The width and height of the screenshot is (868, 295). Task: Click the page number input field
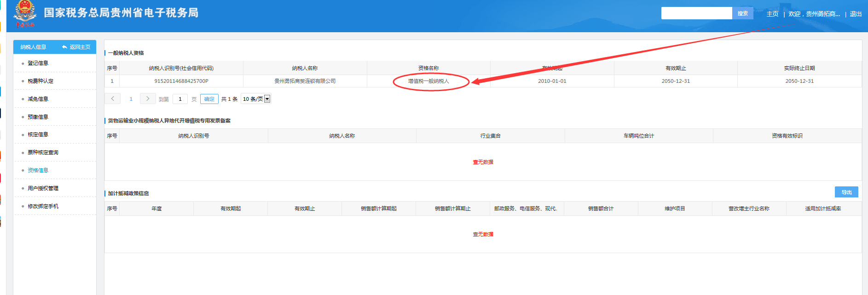pyautogui.click(x=180, y=99)
